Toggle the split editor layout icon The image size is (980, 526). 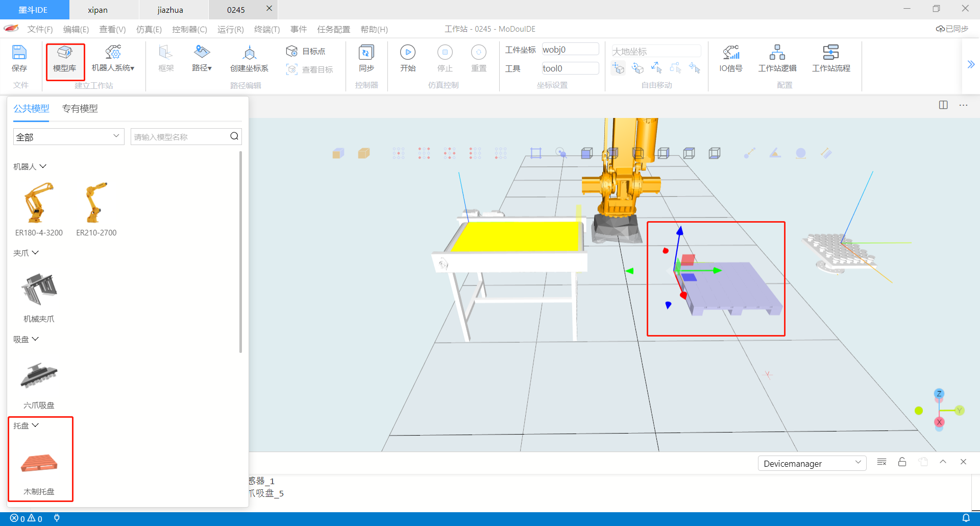click(x=943, y=105)
